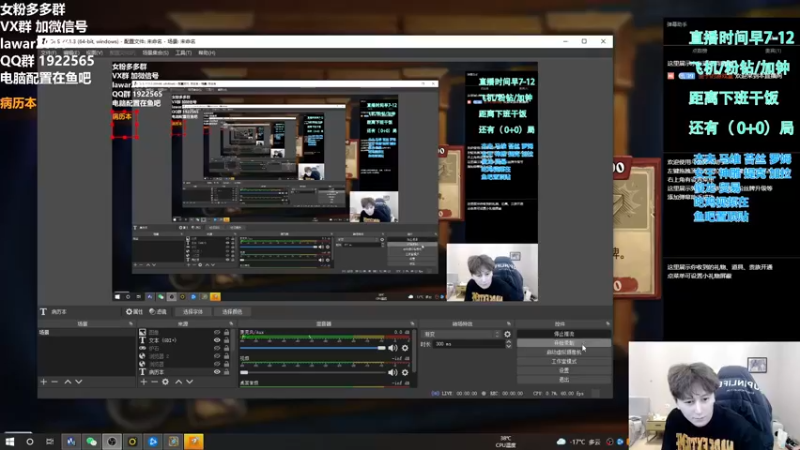
Task: Open the 场景集合(S) menu
Action: coord(155,53)
